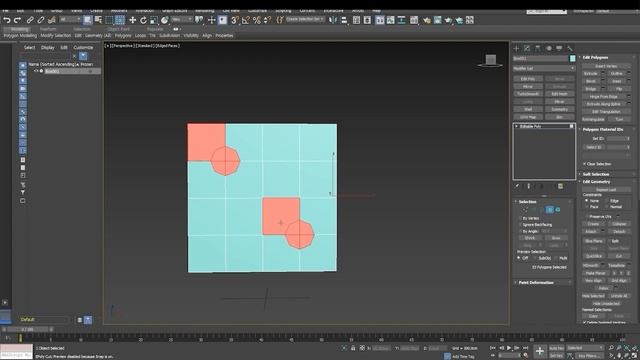640x360 pixels.
Task: Choose SubObj preview selection radio
Action: click(x=536, y=258)
